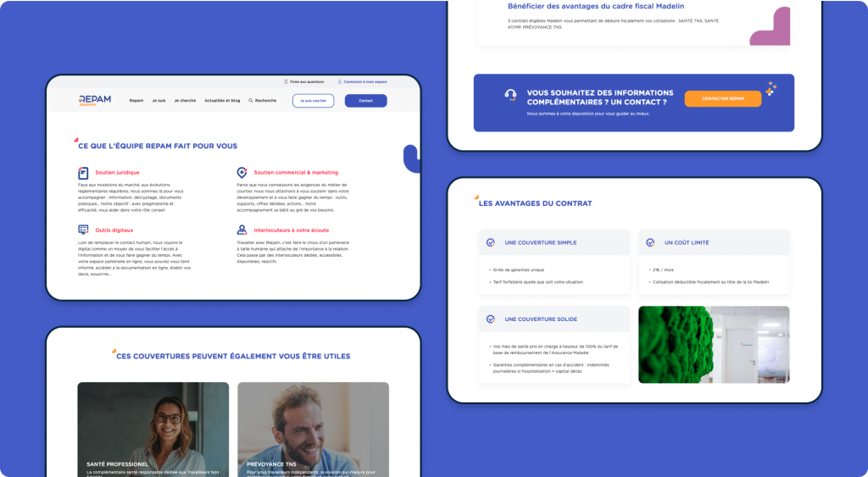Screen dimensions: 868x477
Task: Click the magnifier icon next to Recherche
Action: tap(251, 101)
